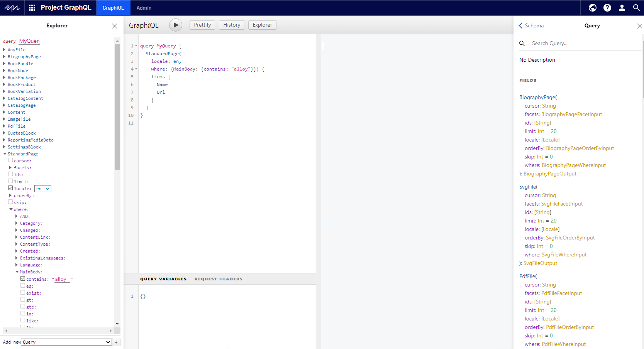Fold line 1 query code arrow

(x=136, y=46)
